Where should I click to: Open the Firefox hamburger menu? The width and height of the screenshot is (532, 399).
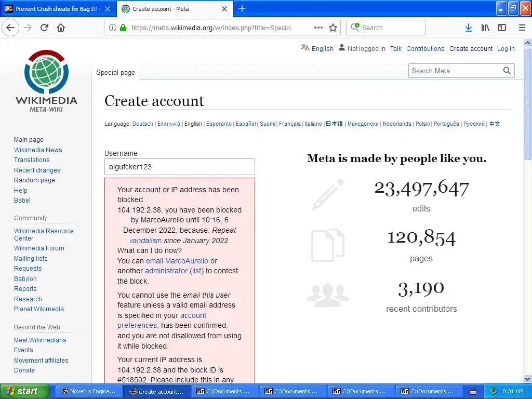click(x=522, y=28)
